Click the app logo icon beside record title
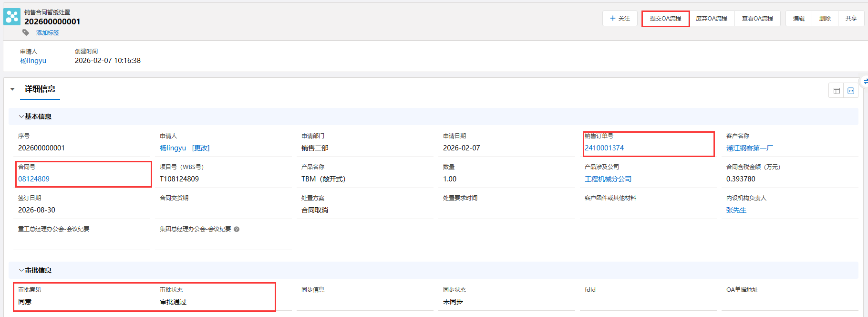 [12, 17]
